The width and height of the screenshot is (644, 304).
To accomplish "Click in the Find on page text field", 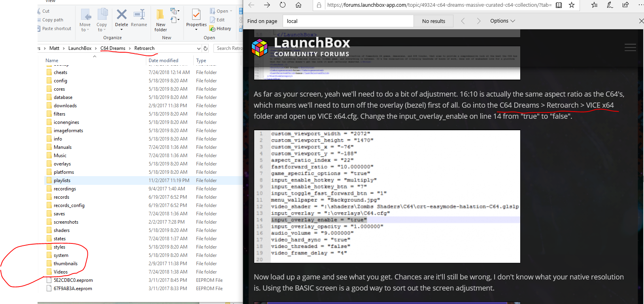I will pyautogui.click(x=348, y=21).
